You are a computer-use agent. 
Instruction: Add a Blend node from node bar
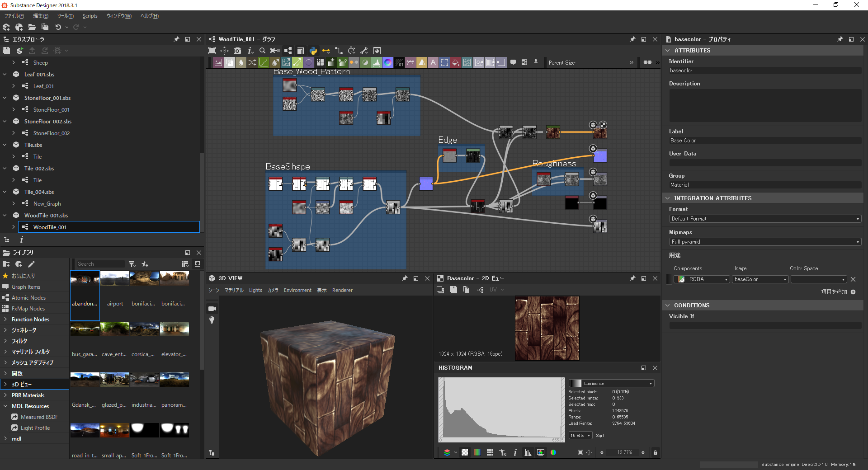tap(230, 62)
